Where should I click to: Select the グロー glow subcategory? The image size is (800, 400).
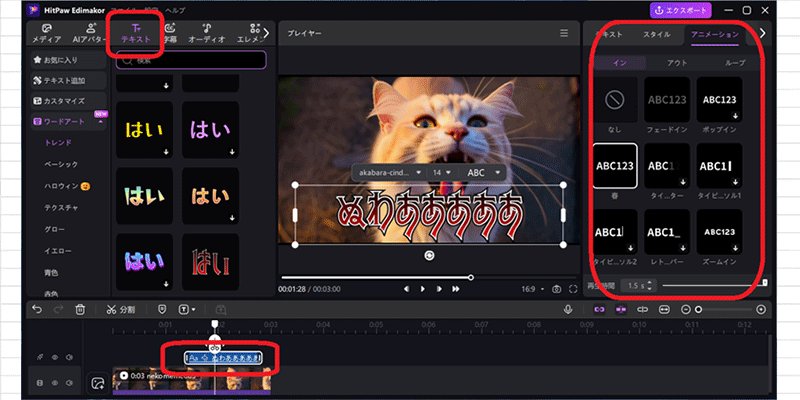point(55,230)
